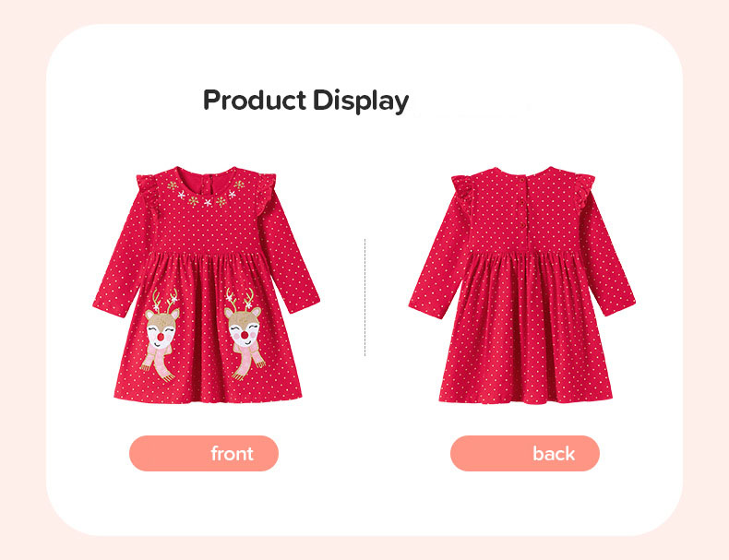Click the pink scarf on the right reindeer
Screen dimensions: 729x560
(x=249, y=362)
